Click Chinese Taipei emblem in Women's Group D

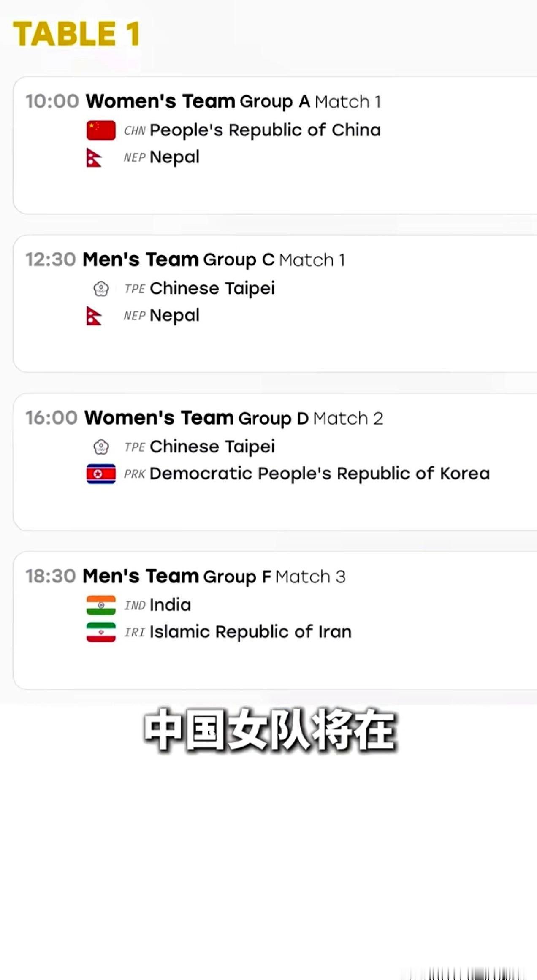coord(101,447)
